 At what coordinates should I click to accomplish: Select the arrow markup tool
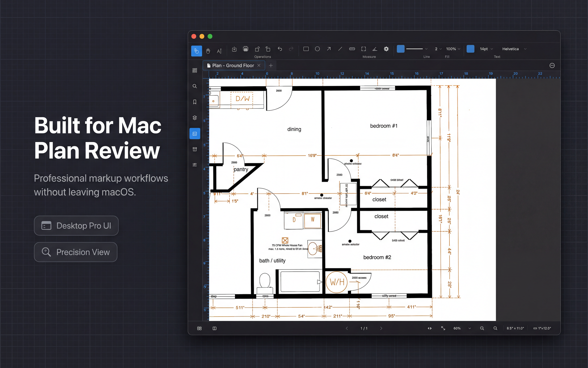(x=329, y=49)
